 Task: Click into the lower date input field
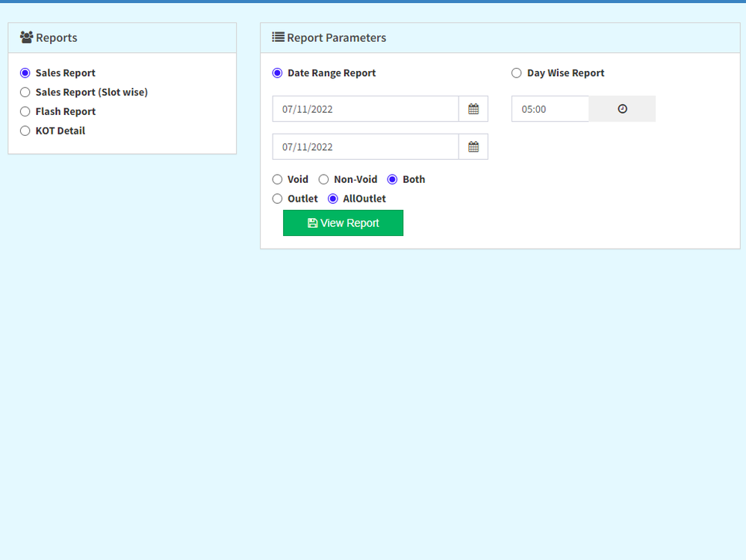click(x=365, y=147)
